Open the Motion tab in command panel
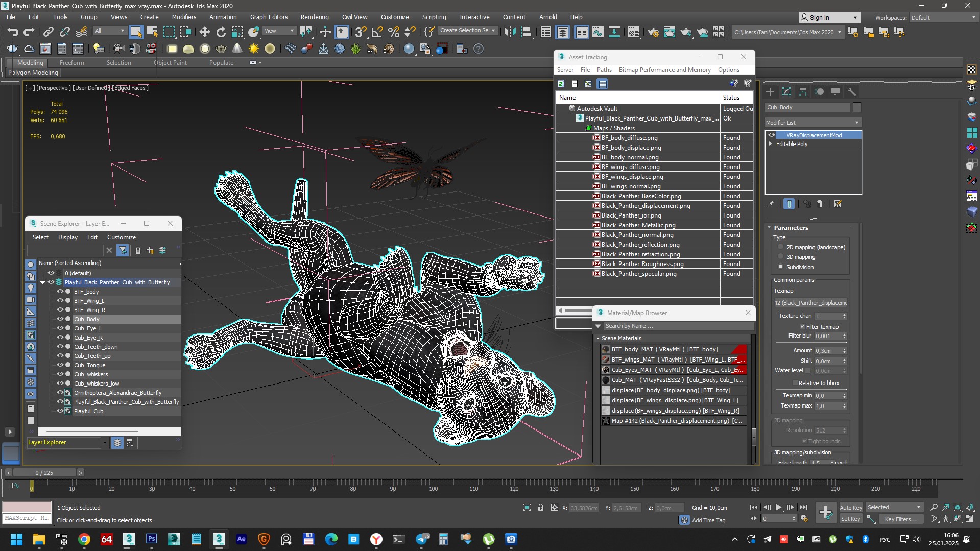 click(819, 92)
